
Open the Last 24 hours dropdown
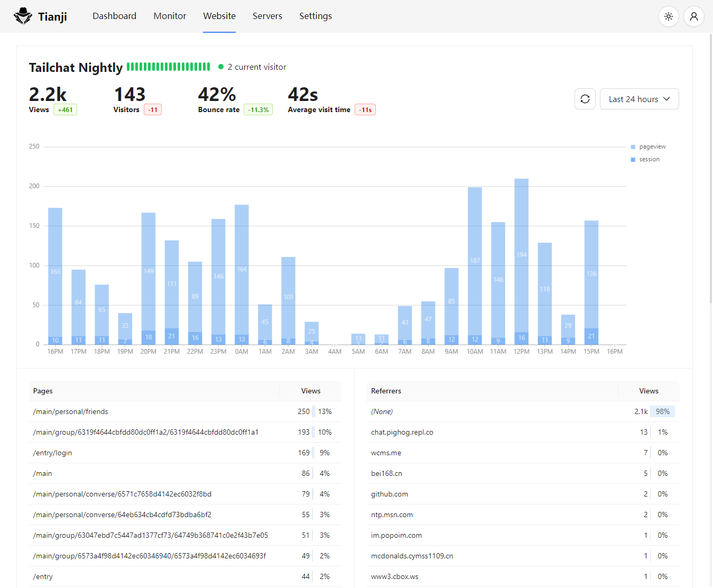[639, 98]
